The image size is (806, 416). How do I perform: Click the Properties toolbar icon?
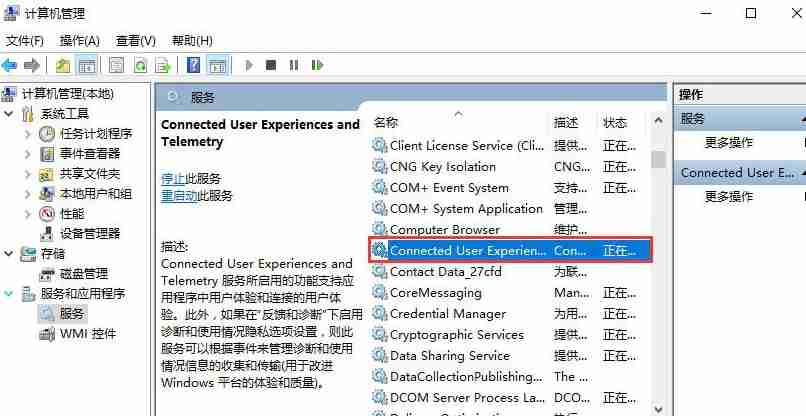(x=116, y=65)
